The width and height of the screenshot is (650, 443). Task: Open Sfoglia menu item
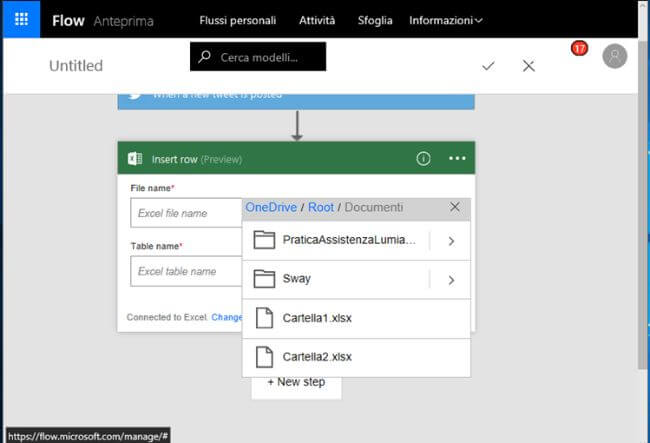click(375, 20)
